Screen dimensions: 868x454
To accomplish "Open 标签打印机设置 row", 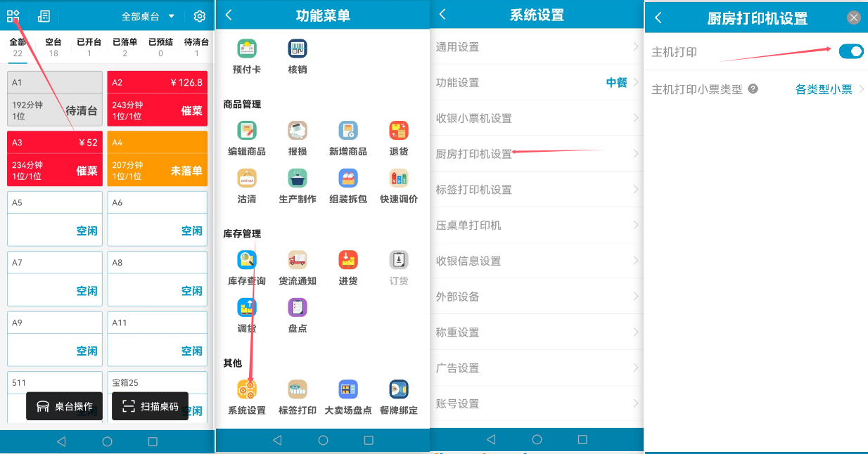I will (x=537, y=190).
